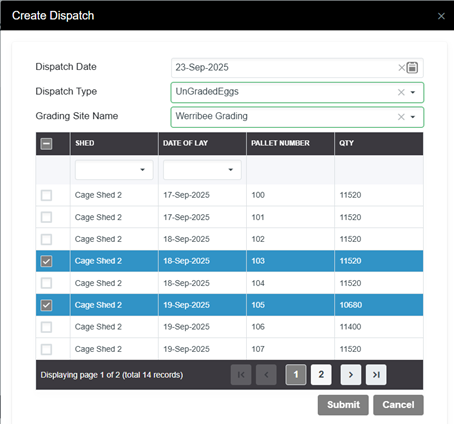This screenshot has width=454, height=424.
Task: Jump to the last page of records
Action: (x=376, y=375)
